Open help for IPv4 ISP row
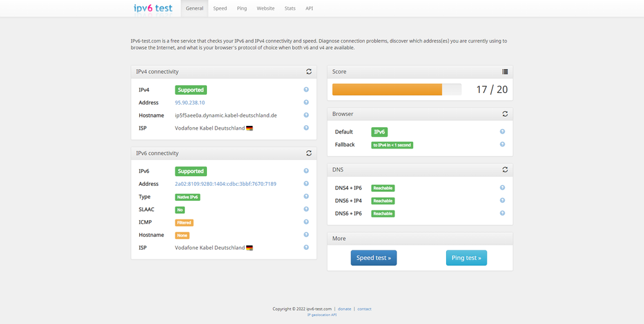This screenshot has width=644, height=324. pos(306,128)
